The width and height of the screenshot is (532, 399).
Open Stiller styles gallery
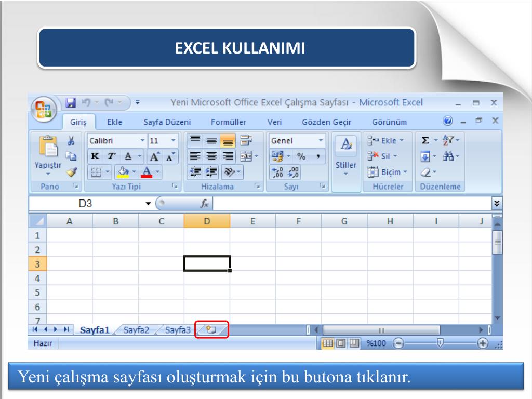click(345, 156)
